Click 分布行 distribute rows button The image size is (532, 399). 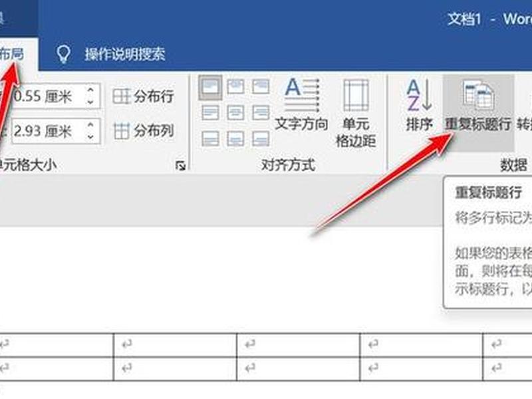coord(143,96)
